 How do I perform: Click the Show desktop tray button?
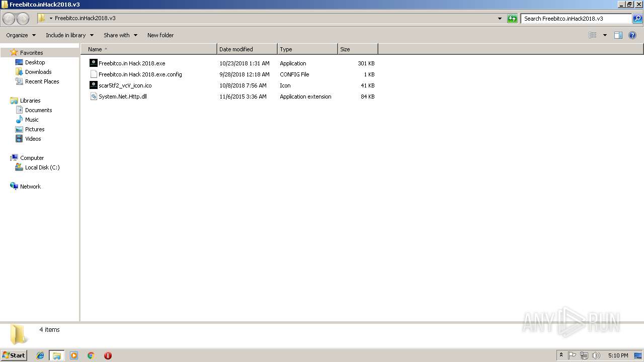[638, 355]
